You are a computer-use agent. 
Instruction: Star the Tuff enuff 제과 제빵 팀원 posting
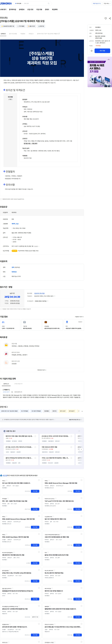pos(81,498)
